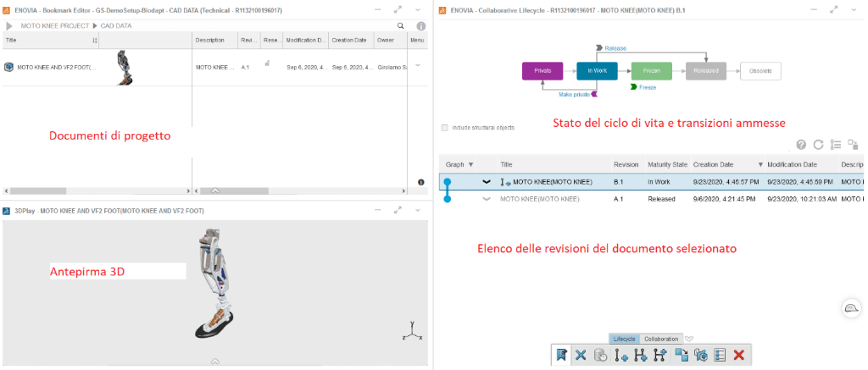The height and width of the screenshot is (370, 868).
Task: Click the refresh icon above the revisions table
Action: [818, 145]
